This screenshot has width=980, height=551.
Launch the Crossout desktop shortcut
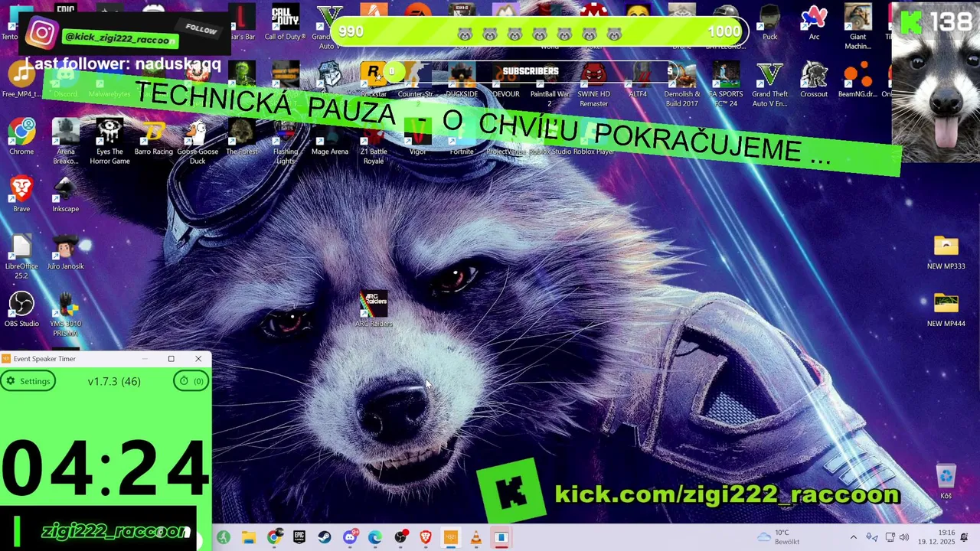click(814, 79)
